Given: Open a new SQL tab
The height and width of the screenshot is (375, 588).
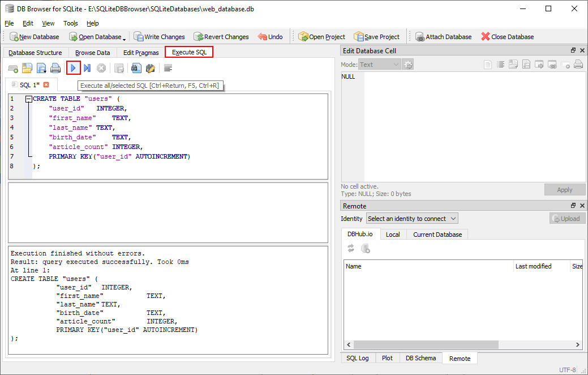Looking at the screenshot, I should (12, 68).
